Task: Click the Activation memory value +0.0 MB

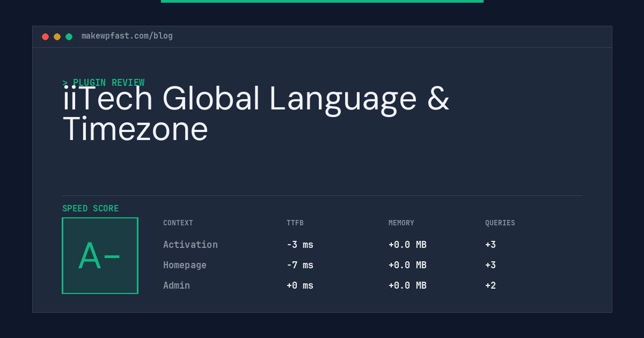Action: click(x=407, y=245)
